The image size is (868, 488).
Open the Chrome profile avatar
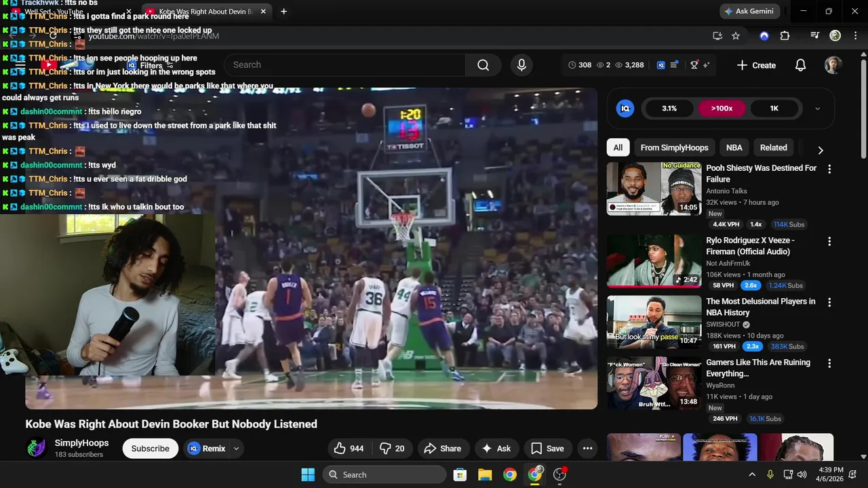[x=835, y=36]
